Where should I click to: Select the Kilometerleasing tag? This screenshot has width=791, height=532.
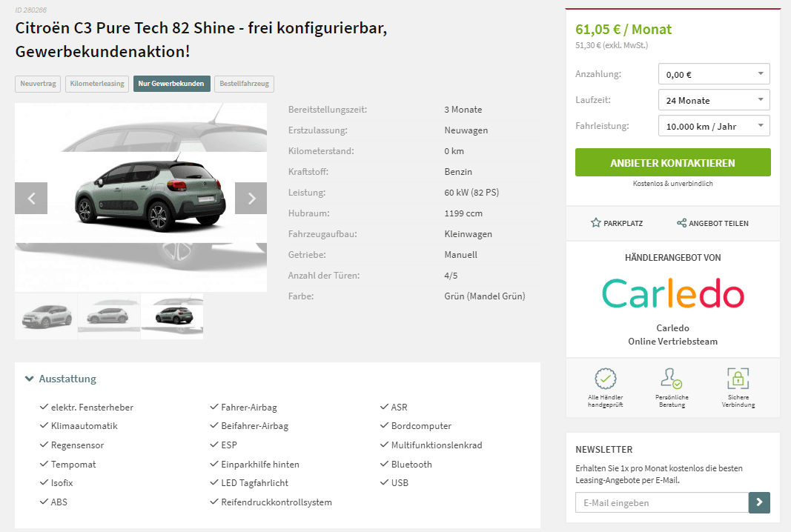coord(97,84)
